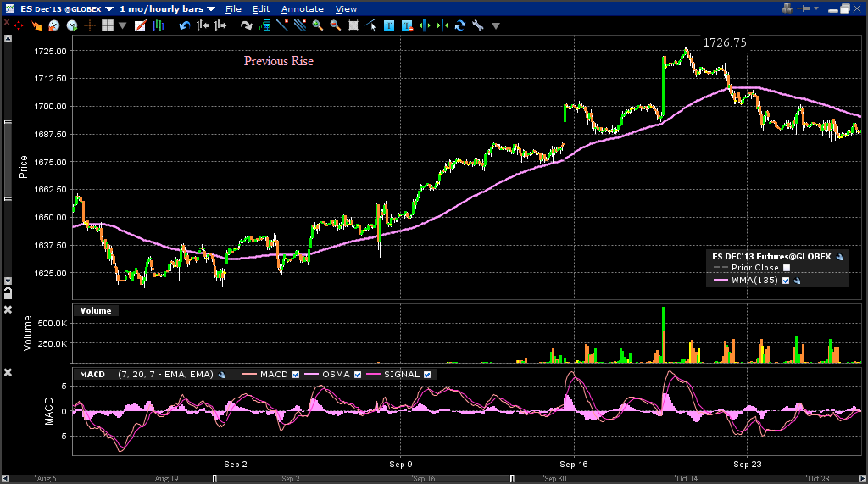This screenshot has width=868, height=484.
Task: Open the pencil chart edit tool
Action: (x=140, y=25)
